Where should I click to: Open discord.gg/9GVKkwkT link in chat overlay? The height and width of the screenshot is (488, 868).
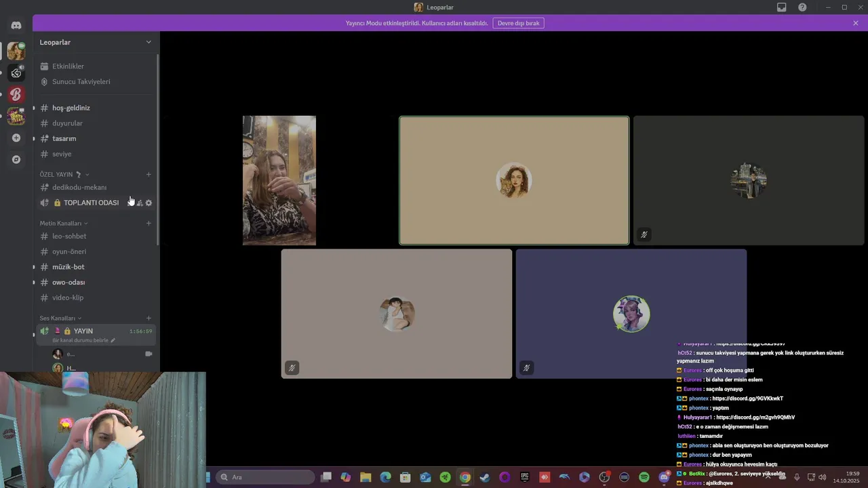pos(747,399)
